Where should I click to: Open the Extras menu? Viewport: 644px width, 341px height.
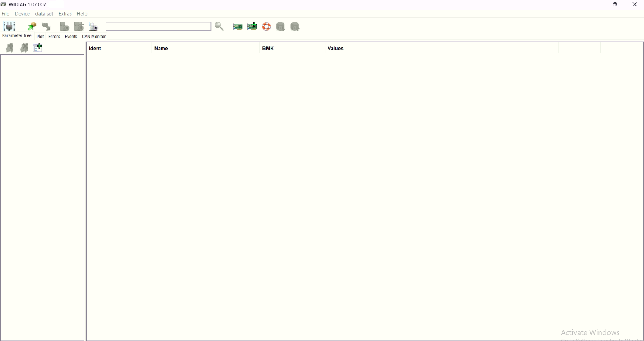65,14
